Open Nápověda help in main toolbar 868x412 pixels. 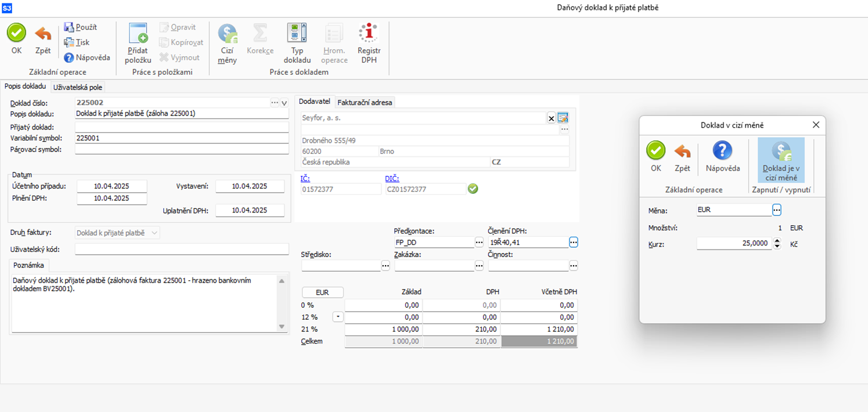[87, 57]
